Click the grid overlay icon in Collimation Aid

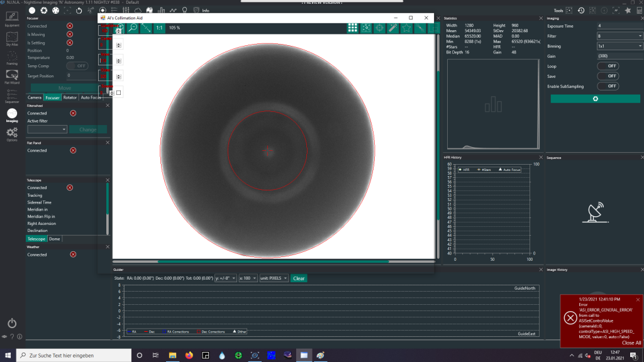coord(353,28)
